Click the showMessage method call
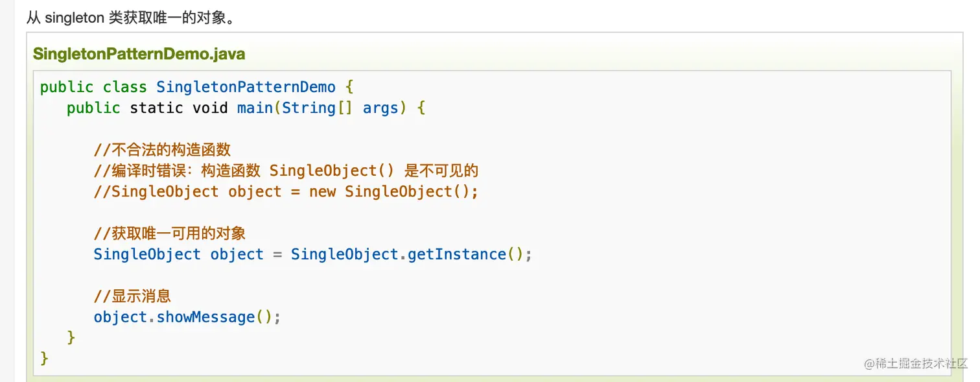 pos(205,317)
